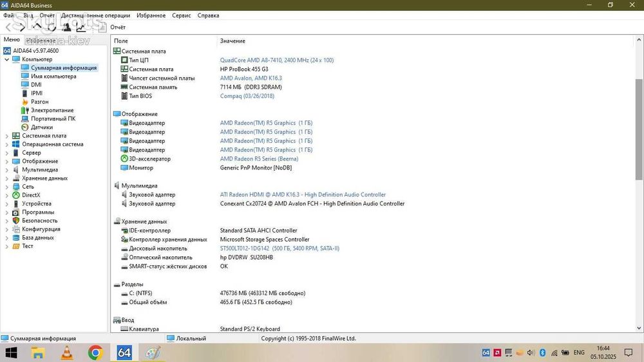Go up one level with the up arrow icon
Viewport: 644px width, 362px height.
pyautogui.click(x=37, y=27)
